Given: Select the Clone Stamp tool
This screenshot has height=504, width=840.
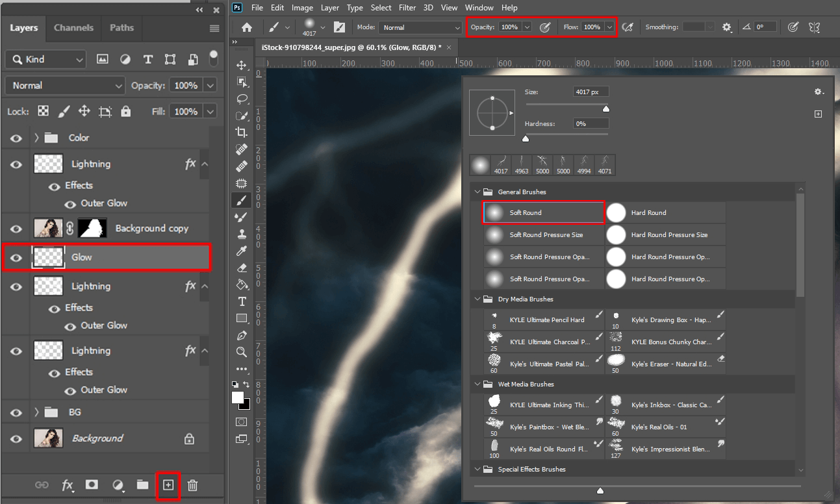Looking at the screenshot, I should (242, 234).
